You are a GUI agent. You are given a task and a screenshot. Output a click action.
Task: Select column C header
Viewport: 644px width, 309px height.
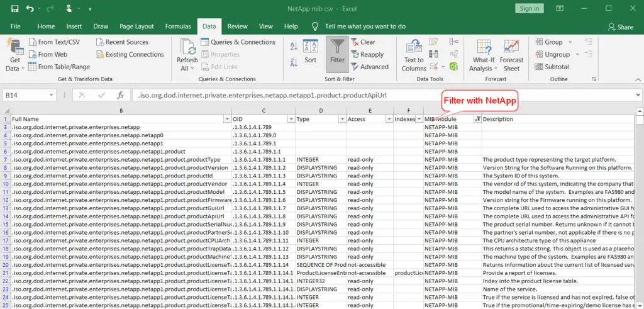(x=264, y=110)
